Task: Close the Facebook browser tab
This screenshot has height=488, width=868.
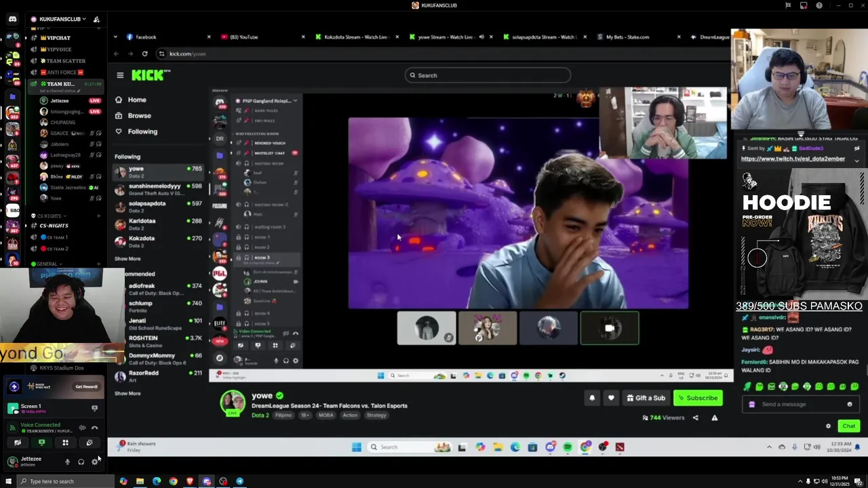Action: (208, 37)
